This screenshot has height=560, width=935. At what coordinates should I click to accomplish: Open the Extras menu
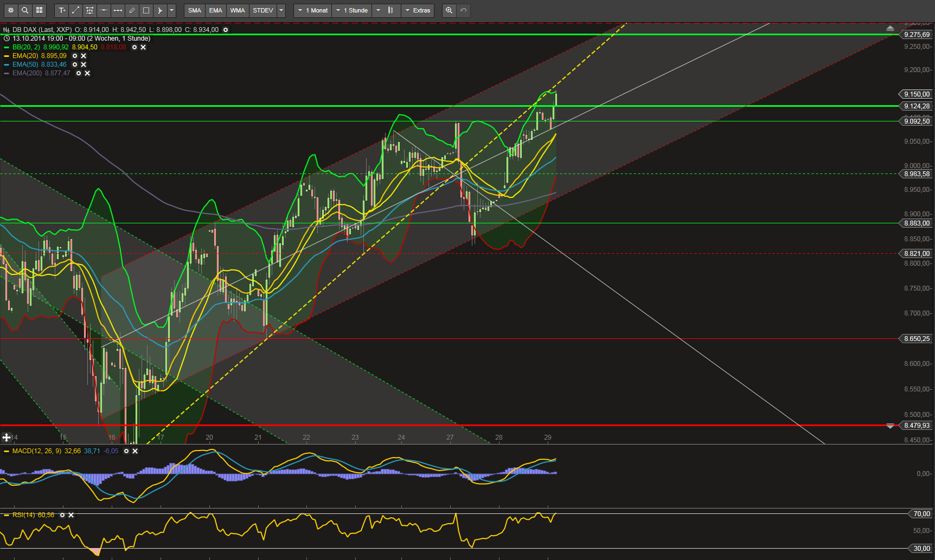418,10
